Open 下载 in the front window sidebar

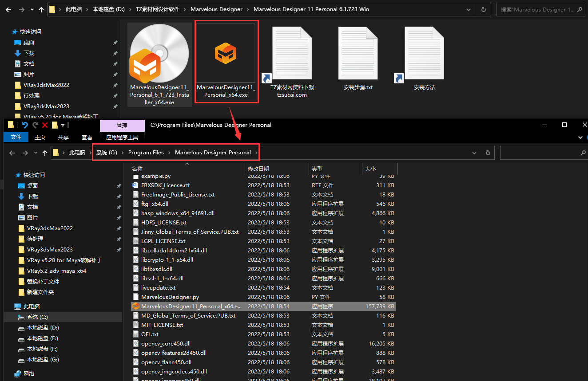point(32,196)
